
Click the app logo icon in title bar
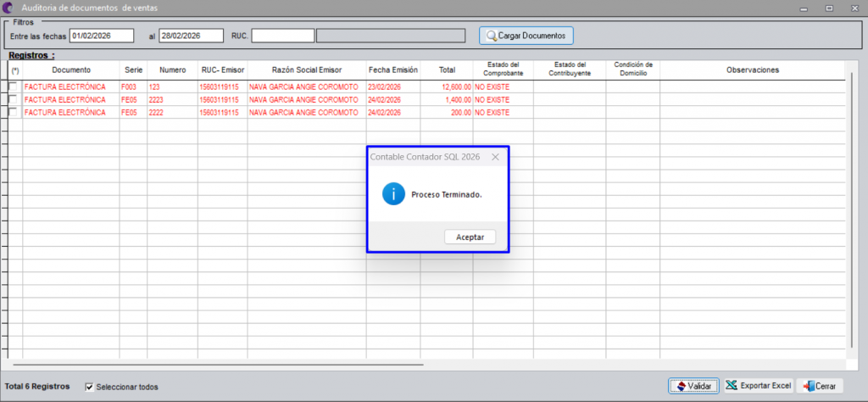[8, 8]
